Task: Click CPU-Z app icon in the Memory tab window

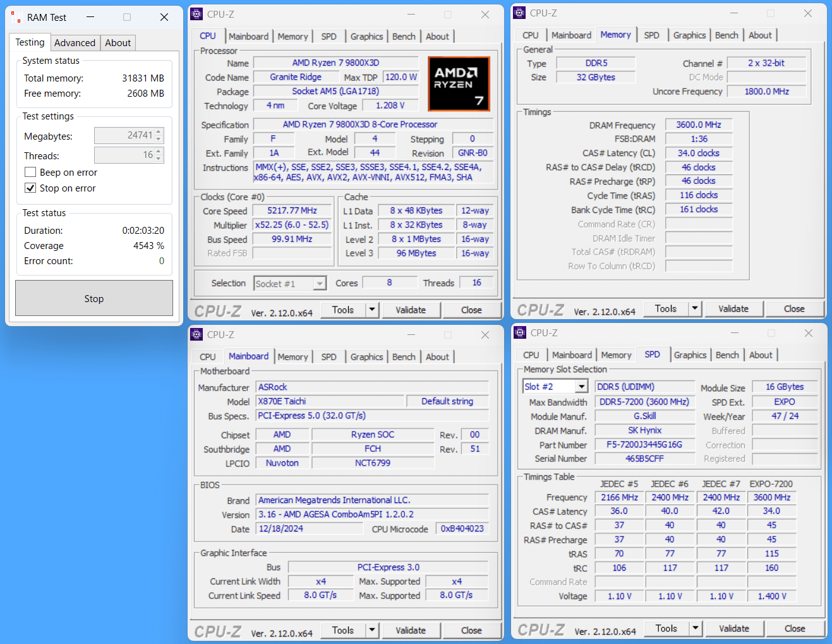Action: pyautogui.click(x=520, y=13)
